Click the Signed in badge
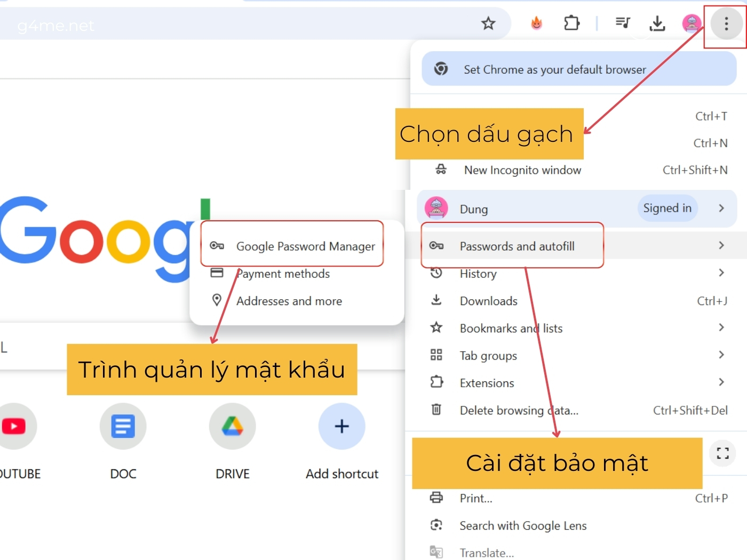Image resolution: width=747 pixels, height=560 pixels. (667, 208)
